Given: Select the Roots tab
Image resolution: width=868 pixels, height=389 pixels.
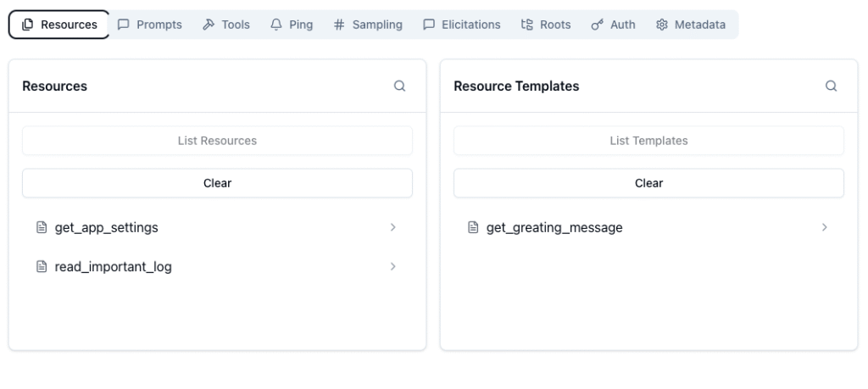Looking at the screenshot, I should pyautogui.click(x=546, y=25).
